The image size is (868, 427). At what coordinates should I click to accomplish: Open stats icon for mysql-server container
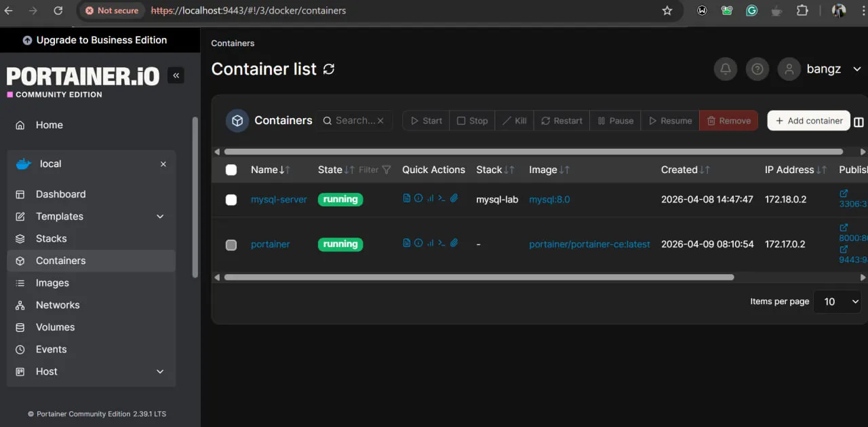point(430,198)
